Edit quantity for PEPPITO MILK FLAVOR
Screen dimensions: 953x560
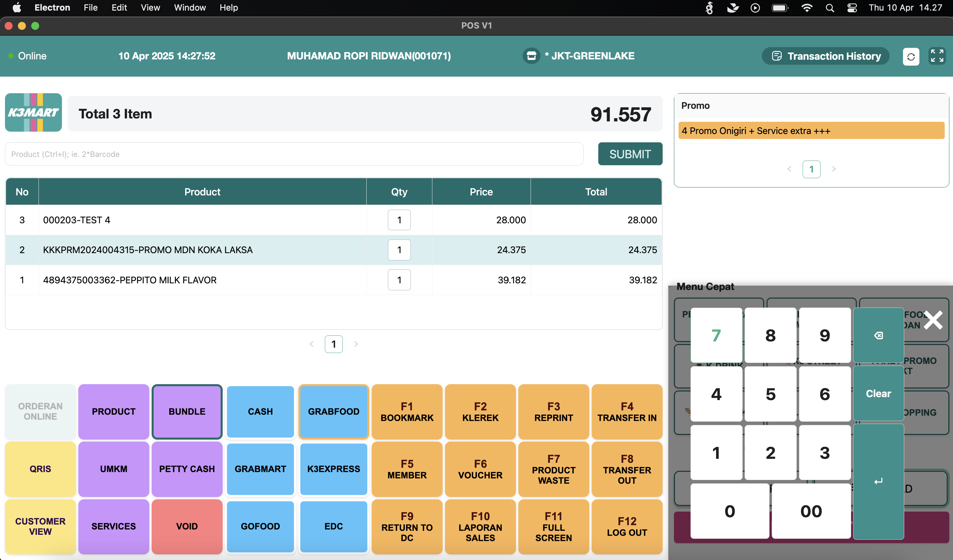[399, 280]
